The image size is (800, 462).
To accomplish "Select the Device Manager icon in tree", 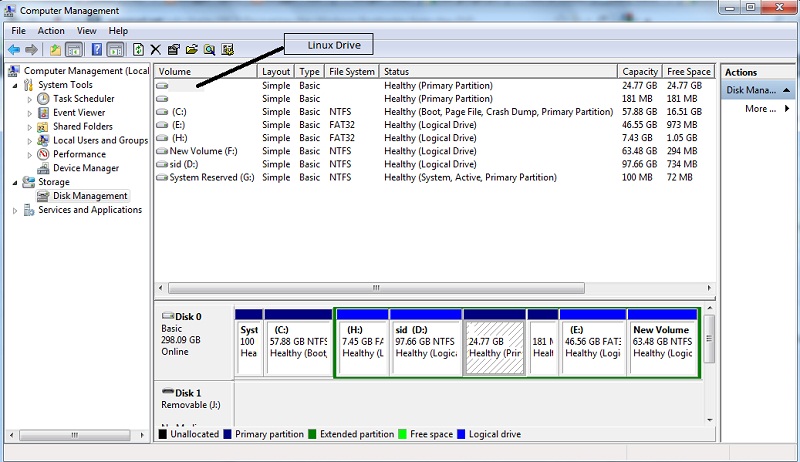I will click(x=43, y=168).
